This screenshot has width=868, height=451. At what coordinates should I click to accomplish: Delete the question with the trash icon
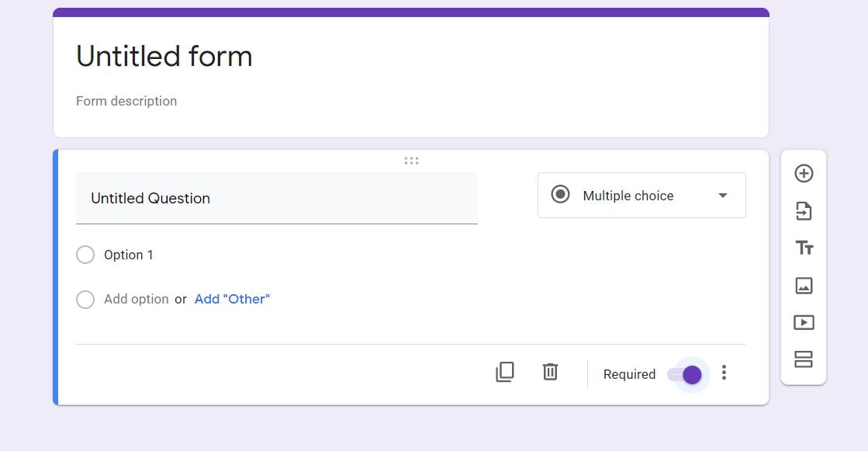point(550,372)
